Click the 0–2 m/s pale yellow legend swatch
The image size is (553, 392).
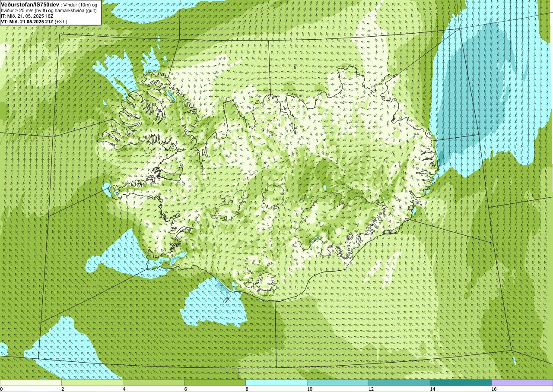(x=31, y=383)
